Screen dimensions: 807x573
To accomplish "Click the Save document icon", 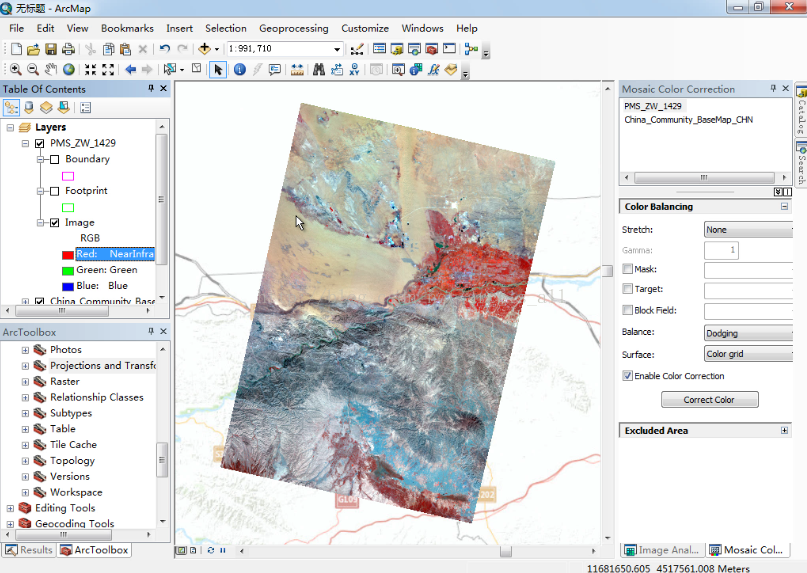I will [x=51, y=48].
